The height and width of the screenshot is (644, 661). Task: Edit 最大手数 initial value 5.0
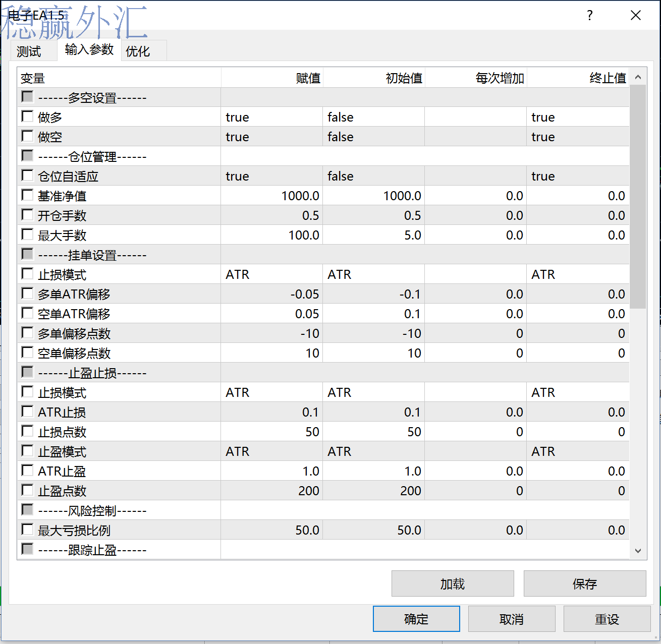[373, 235]
